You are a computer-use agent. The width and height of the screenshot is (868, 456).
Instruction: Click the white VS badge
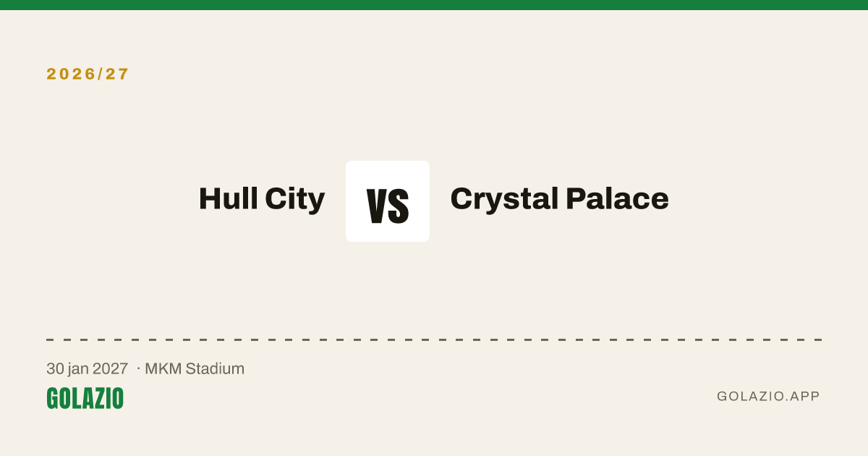click(388, 201)
